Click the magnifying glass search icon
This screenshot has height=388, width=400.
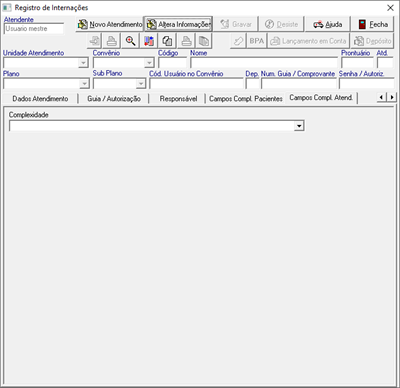coord(130,41)
